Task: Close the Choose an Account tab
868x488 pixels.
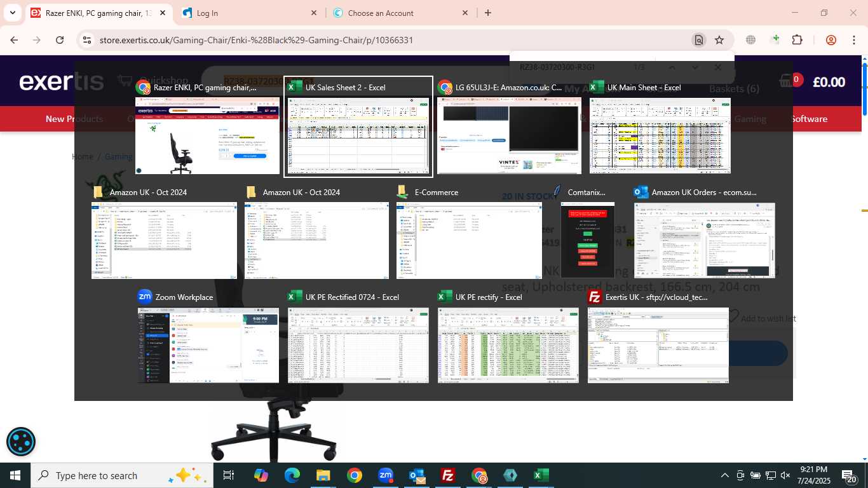Action: [x=465, y=13]
